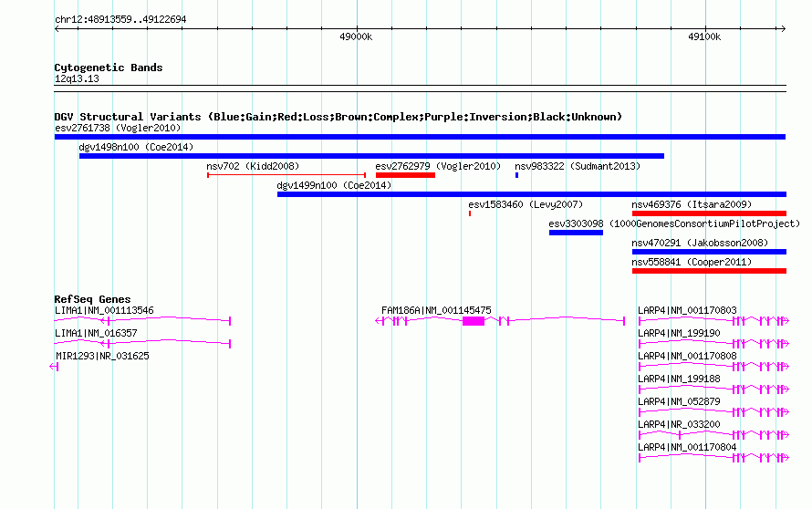Open the LARP4|NM_052879 label
Screen dimensions: 812x509
(x=679, y=401)
